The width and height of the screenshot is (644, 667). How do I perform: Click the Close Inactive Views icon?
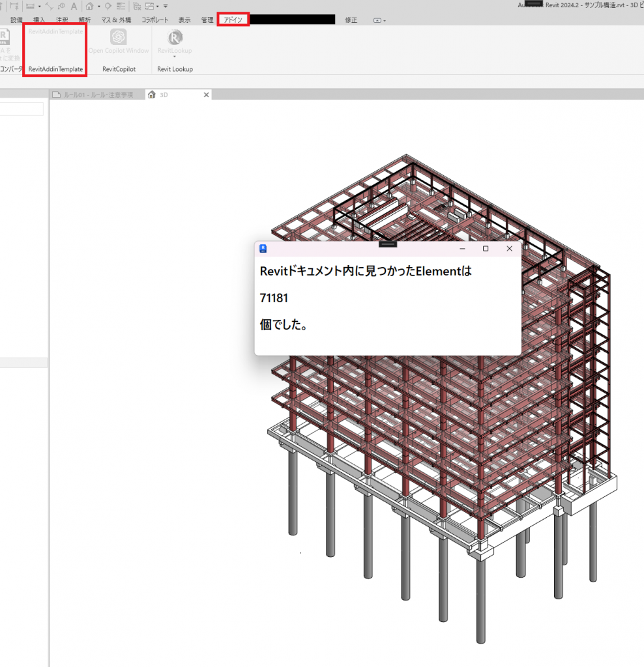point(137,6)
